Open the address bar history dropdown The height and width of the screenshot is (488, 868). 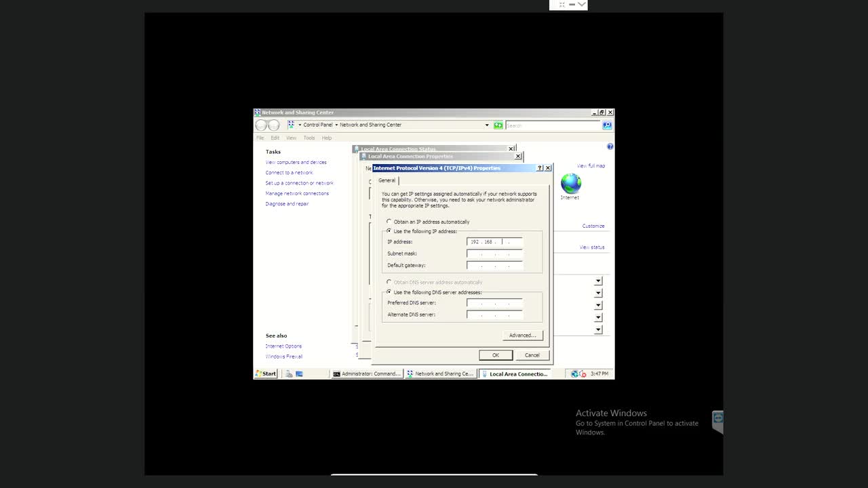[486, 125]
